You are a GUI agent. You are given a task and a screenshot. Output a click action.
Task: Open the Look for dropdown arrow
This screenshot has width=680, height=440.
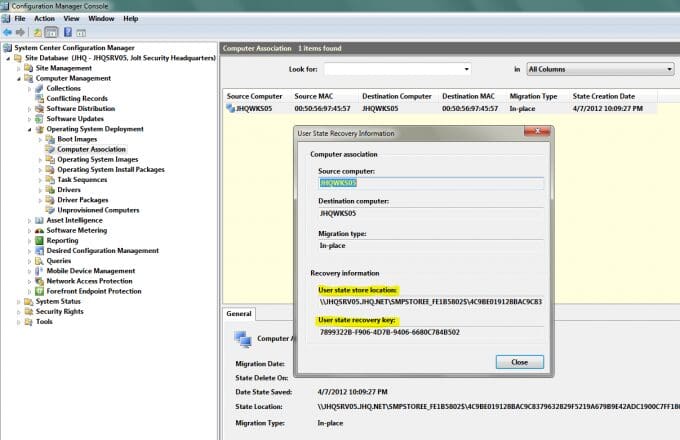[467, 69]
